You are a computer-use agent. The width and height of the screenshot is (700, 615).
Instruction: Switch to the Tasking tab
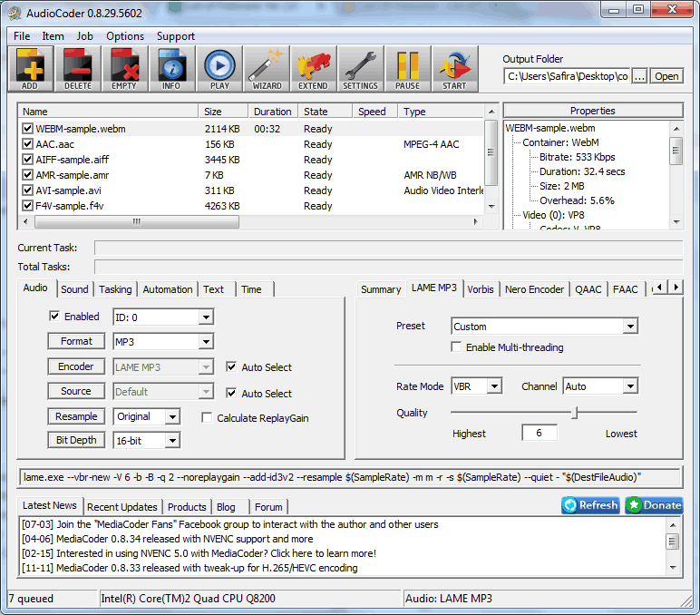(x=115, y=289)
